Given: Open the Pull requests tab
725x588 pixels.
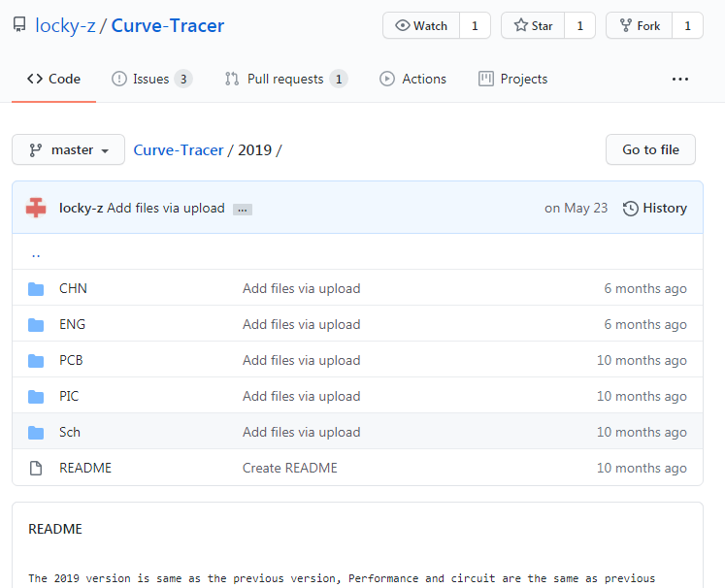Looking at the screenshot, I should coord(285,79).
